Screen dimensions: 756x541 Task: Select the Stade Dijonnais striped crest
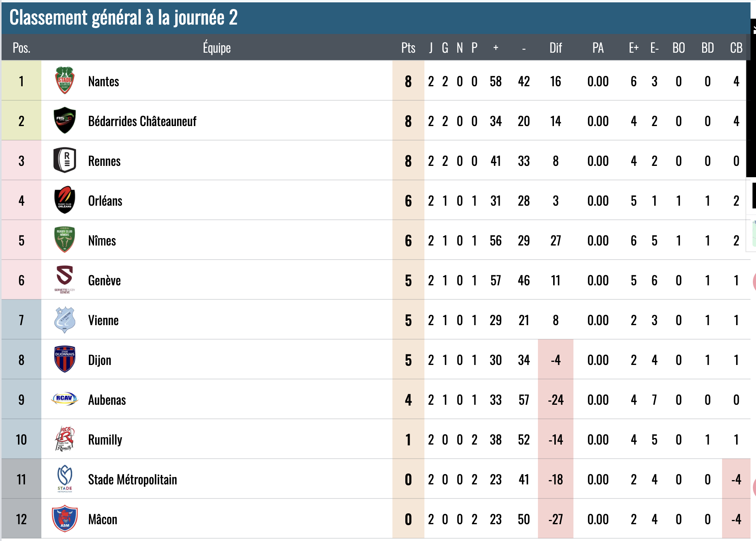point(65,359)
